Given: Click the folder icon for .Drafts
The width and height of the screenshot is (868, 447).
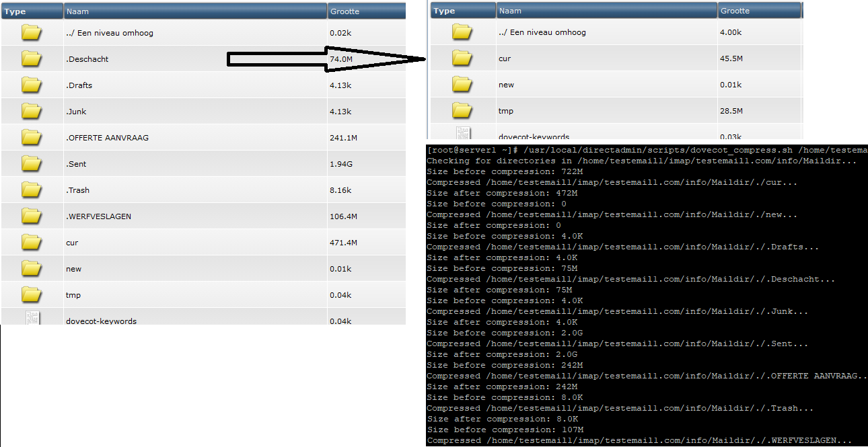Looking at the screenshot, I should pyautogui.click(x=31, y=85).
